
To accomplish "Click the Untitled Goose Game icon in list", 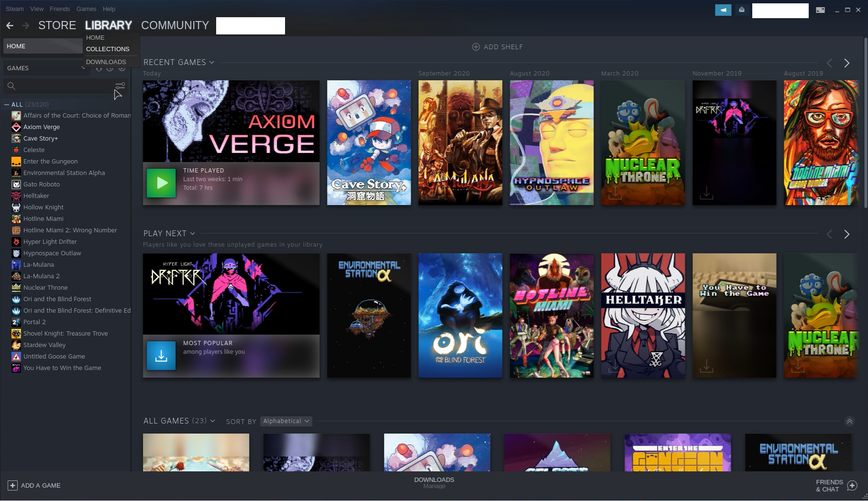I will coord(16,356).
